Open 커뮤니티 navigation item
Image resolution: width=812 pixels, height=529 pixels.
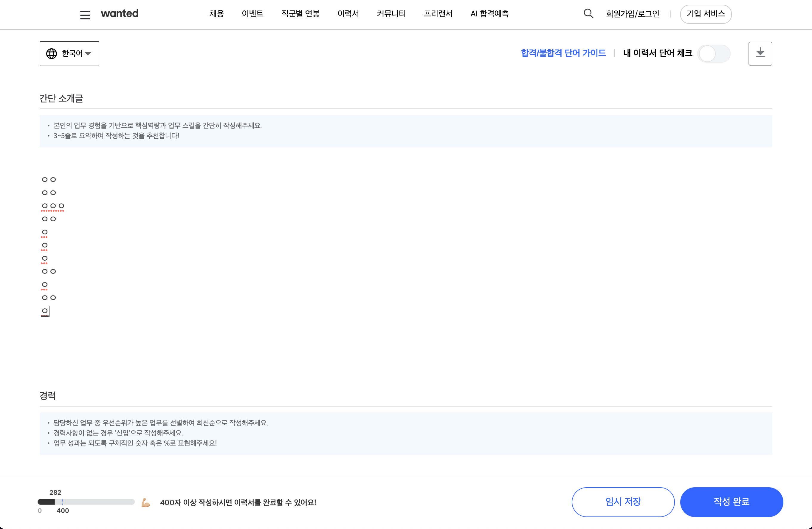click(x=391, y=14)
